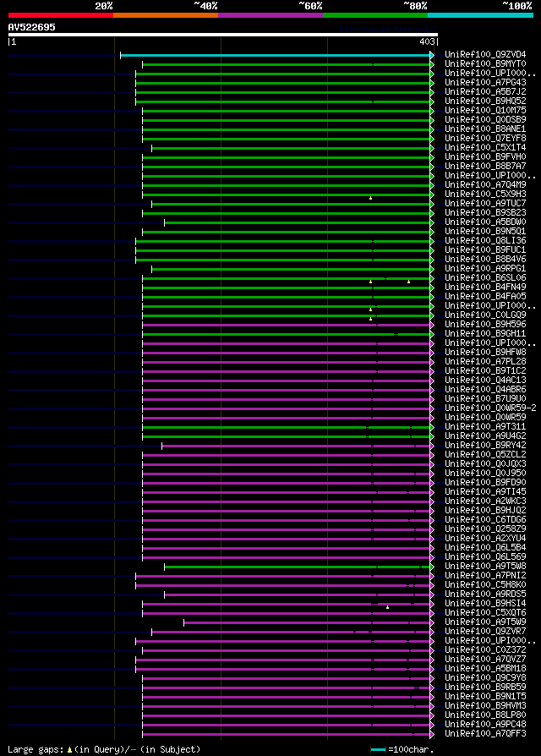Choose the UniRef100_A9T311 entry

pos(485,427)
